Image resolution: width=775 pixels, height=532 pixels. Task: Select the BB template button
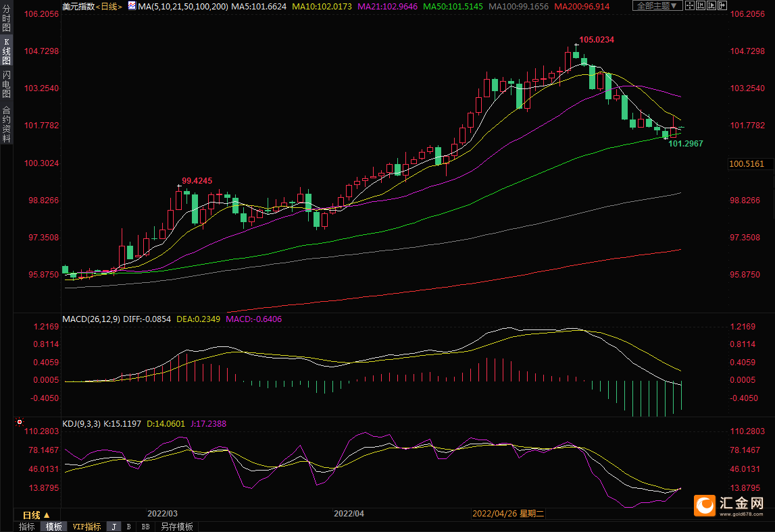145,527
